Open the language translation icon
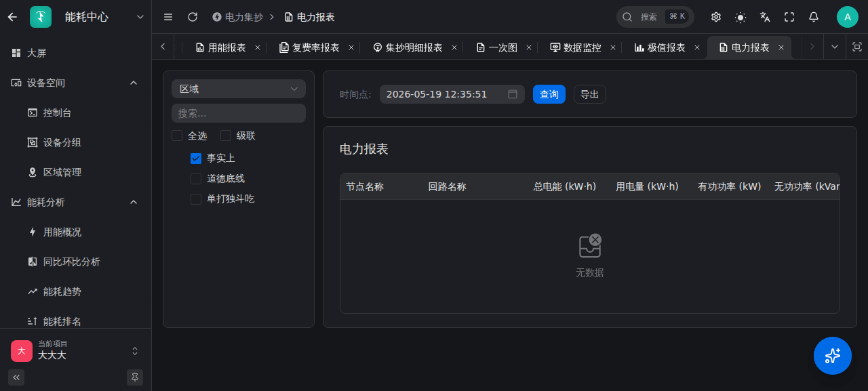Viewport: 868px width, 391px height. click(x=765, y=17)
